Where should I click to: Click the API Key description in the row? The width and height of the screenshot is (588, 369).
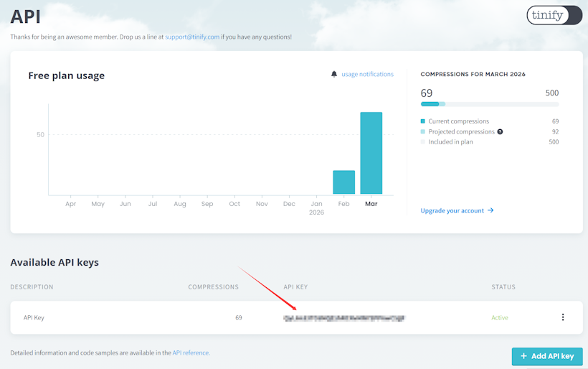click(x=34, y=317)
